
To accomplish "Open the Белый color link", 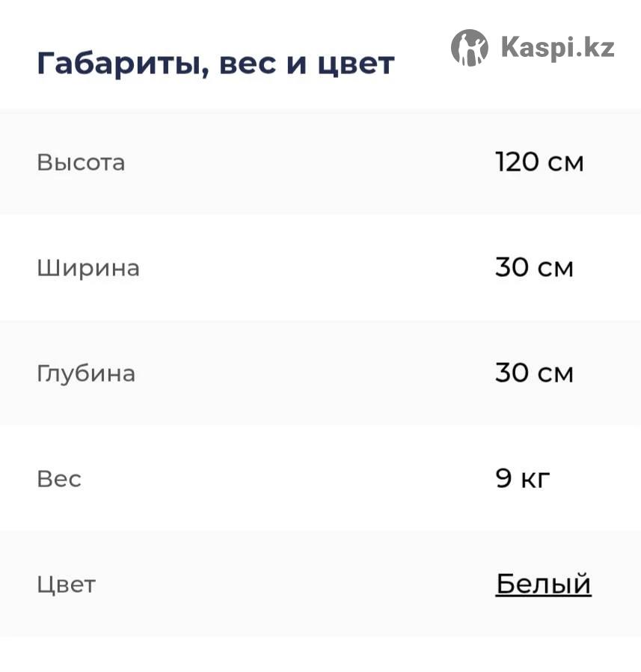I will [x=543, y=584].
